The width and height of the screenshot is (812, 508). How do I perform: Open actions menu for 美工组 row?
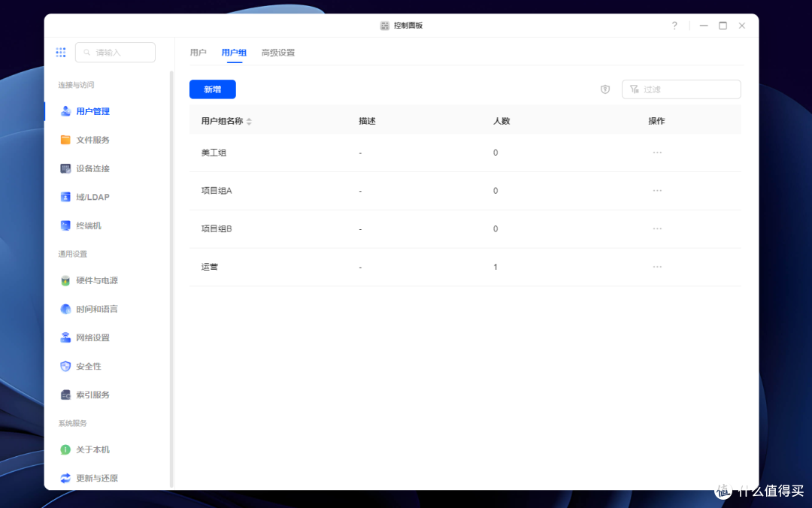pyautogui.click(x=657, y=153)
